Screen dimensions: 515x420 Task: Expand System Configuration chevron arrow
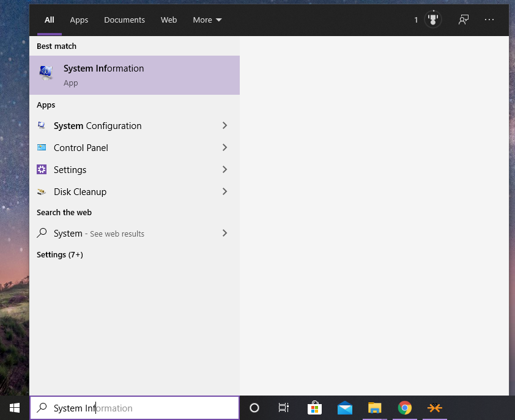(224, 125)
